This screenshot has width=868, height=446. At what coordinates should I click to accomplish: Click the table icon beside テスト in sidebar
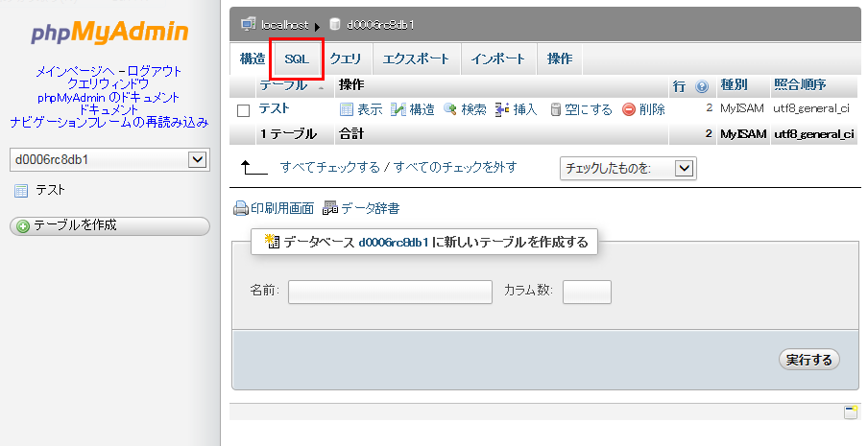pos(21,191)
